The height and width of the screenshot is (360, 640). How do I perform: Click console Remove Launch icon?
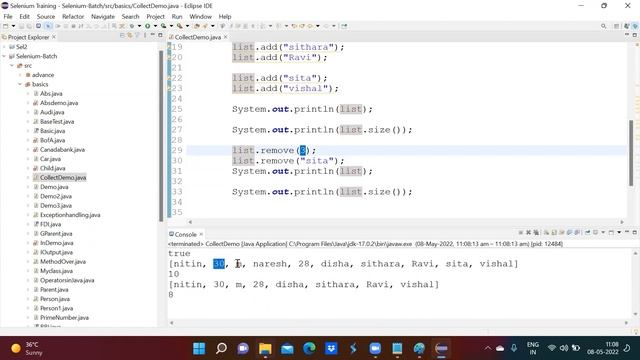click(x=528, y=233)
